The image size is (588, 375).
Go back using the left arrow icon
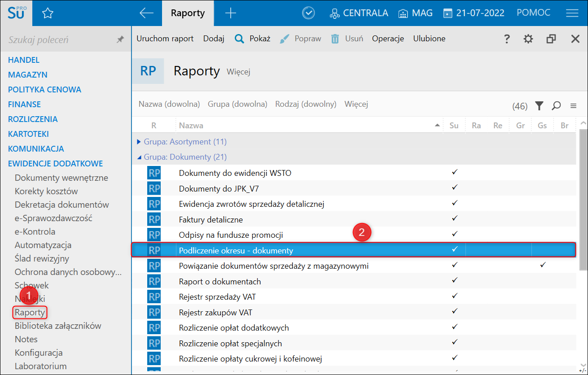point(146,13)
